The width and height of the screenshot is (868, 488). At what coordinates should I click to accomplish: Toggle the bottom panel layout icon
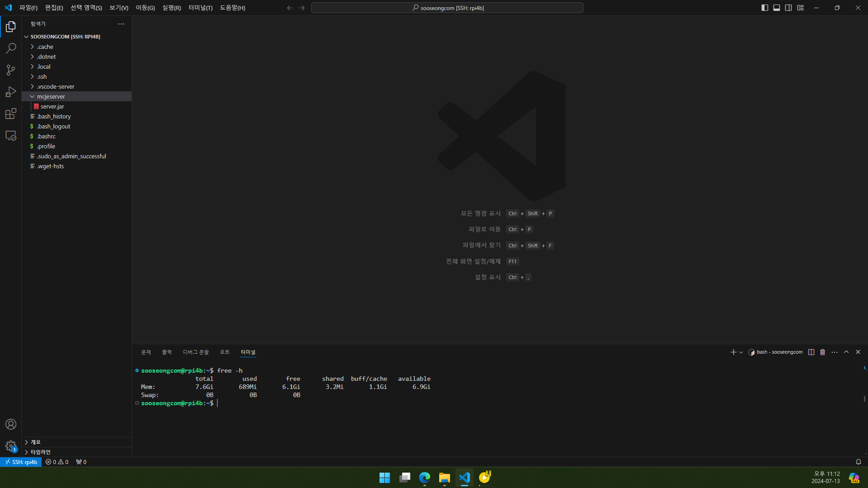pos(777,8)
